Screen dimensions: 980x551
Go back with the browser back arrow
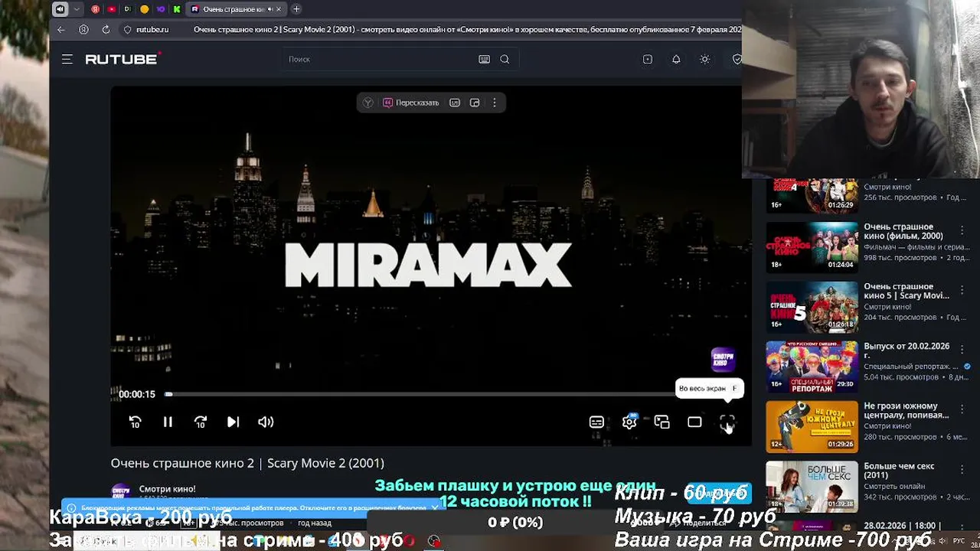click(61, 29)
